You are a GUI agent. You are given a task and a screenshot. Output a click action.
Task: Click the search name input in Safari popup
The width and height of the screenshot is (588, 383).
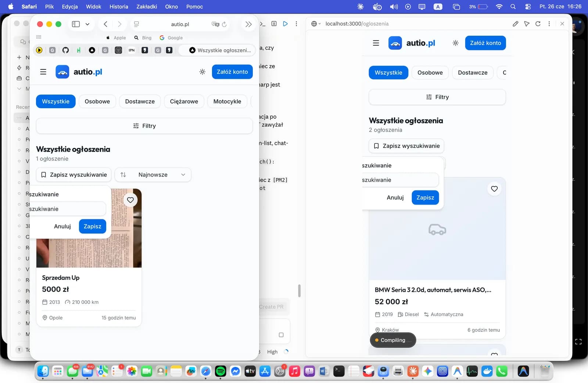point(68,209)
